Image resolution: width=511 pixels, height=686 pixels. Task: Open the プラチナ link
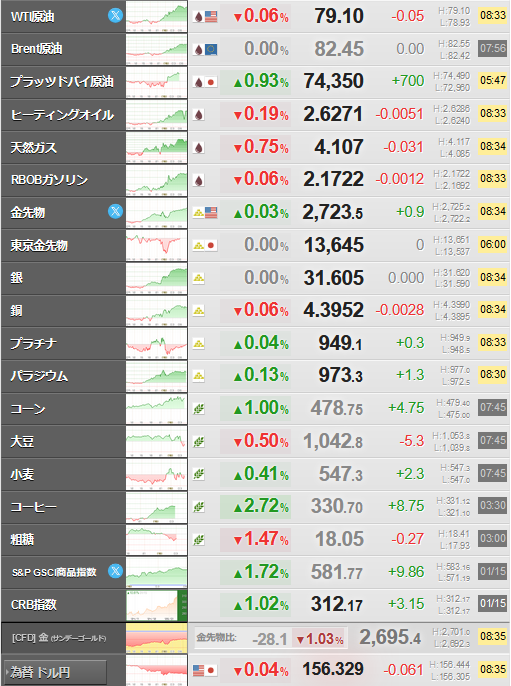coord(34,343)
